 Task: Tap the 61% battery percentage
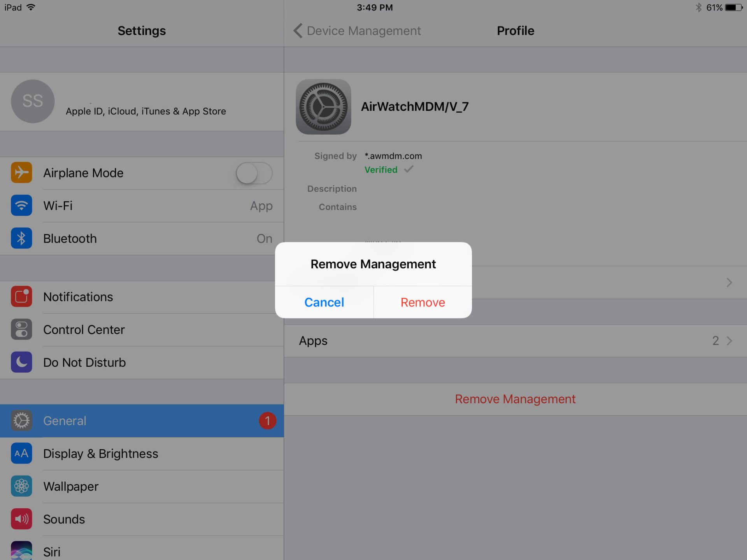(714, 7)
